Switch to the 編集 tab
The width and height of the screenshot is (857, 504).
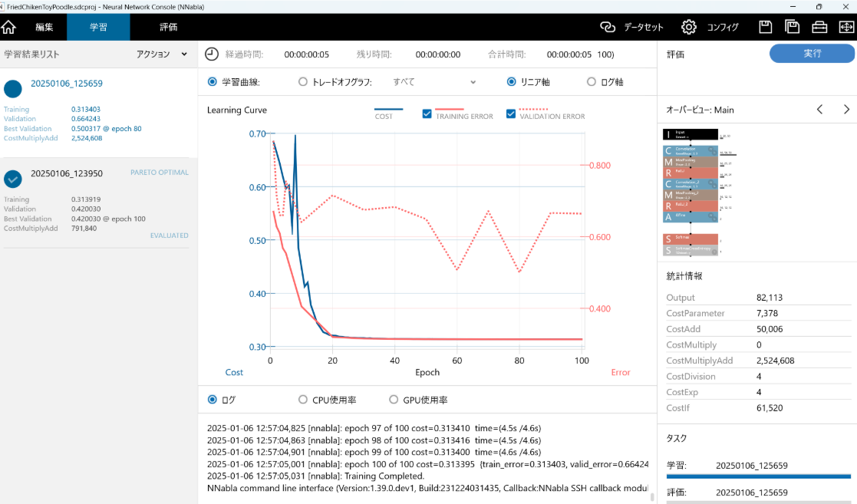coord(44,27)
